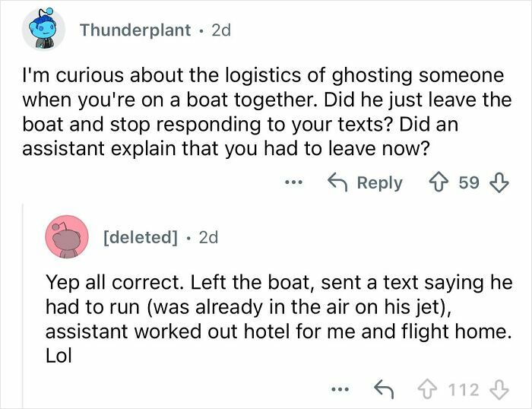Click the reply arrow icon under the [deleted] comment
The image size is (532, 409).
point(385,390)
